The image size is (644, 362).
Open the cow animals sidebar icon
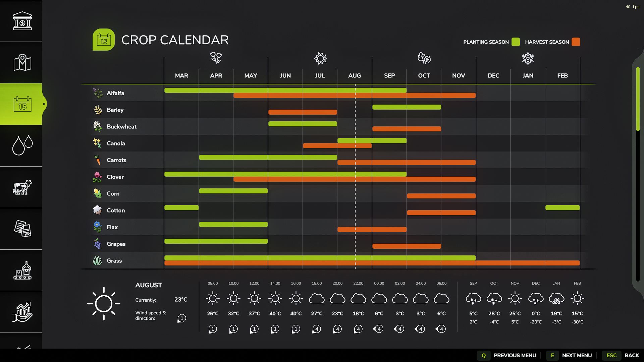pos(22,187)
